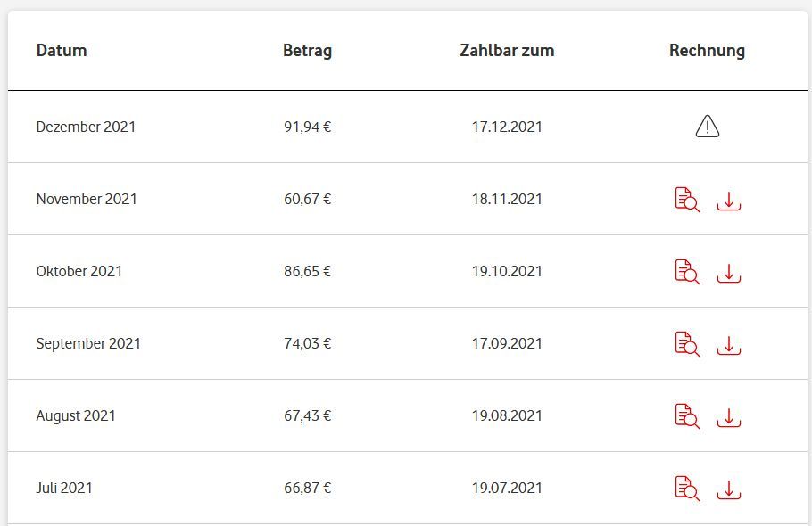This screenshot has height=526, width=812.
Task: Click the warning icon for Dezember 2021
Action: pos(707,127)
